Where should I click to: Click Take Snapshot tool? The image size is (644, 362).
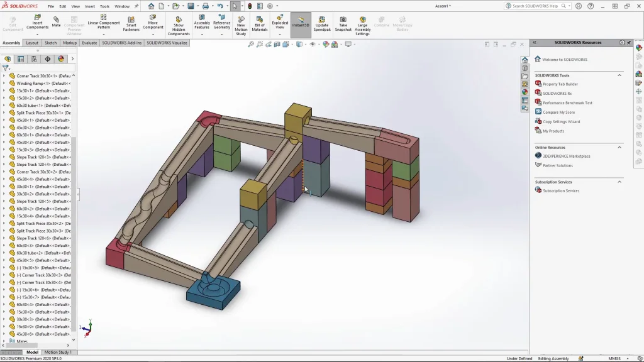click(343, 24)
